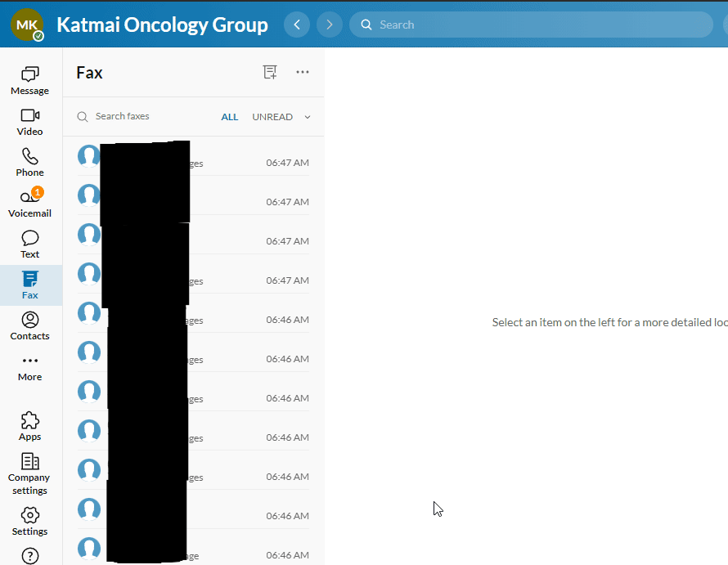Viewport: 728px width, 565px height.
Task: Select the avatar of the topmost fax entry
Action: click(88, 155)
